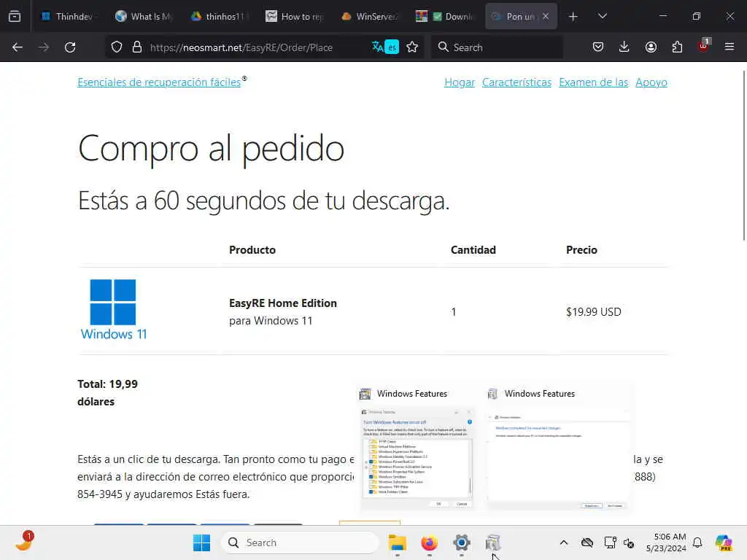This screenshot has width=747, height=560.
Task: Click the display/network tray icon
Action: pyautogui.click(x=610, y=542)
